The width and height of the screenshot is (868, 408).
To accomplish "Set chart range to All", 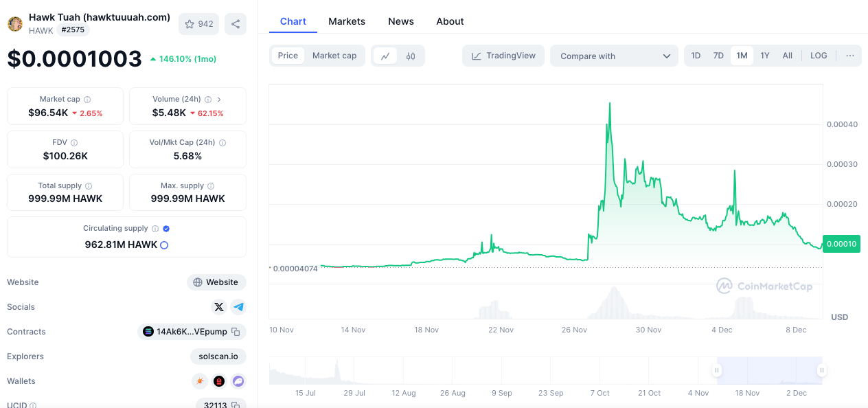I will coord(788,56).
